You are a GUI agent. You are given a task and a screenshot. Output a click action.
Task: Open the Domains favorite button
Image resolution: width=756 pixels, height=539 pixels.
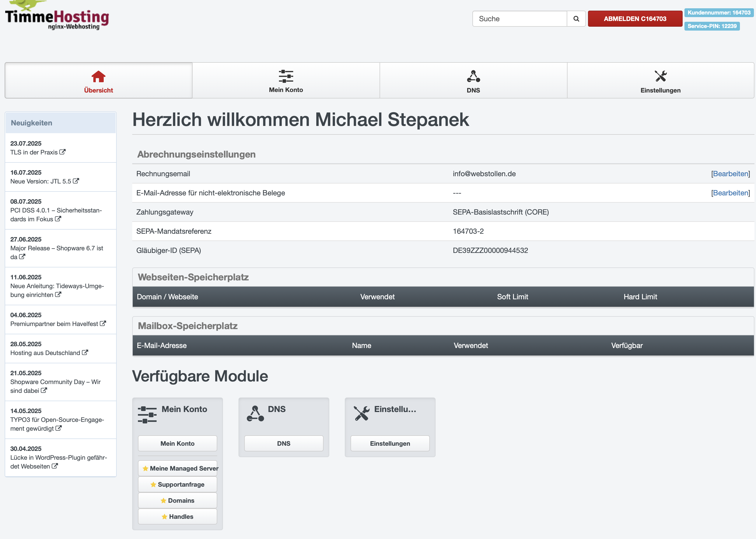pos(178,500)
